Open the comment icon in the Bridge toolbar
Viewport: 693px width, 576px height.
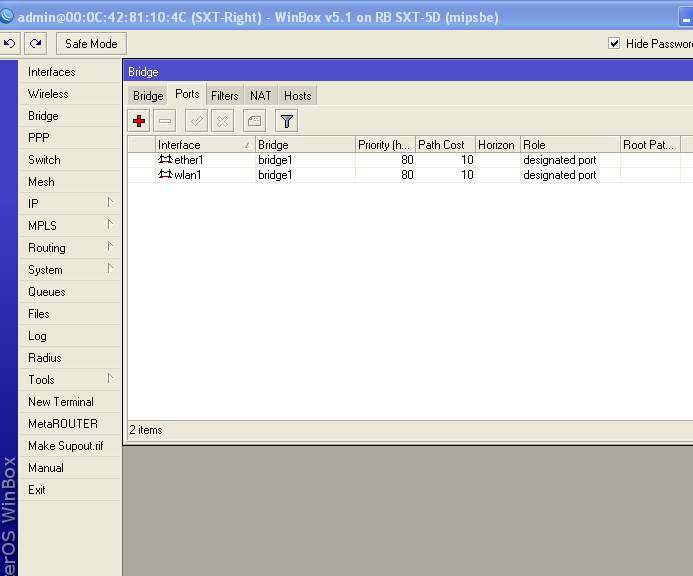(255, 121)
